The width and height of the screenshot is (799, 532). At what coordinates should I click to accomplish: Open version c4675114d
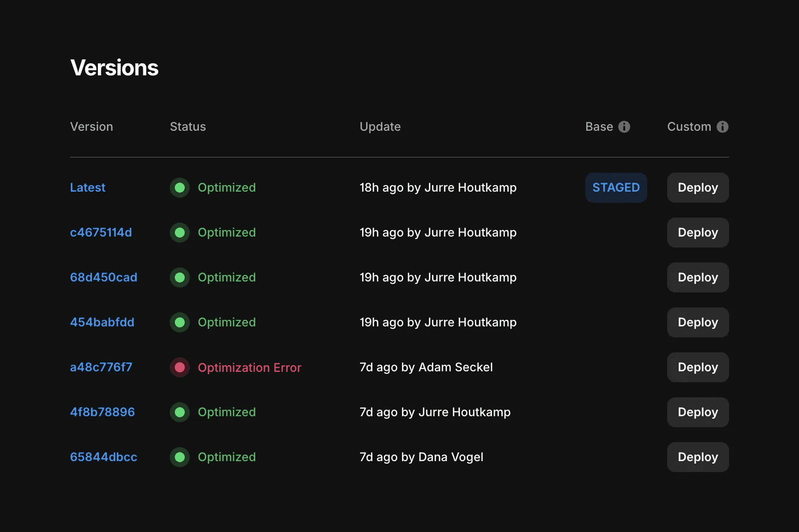point(101,233)
